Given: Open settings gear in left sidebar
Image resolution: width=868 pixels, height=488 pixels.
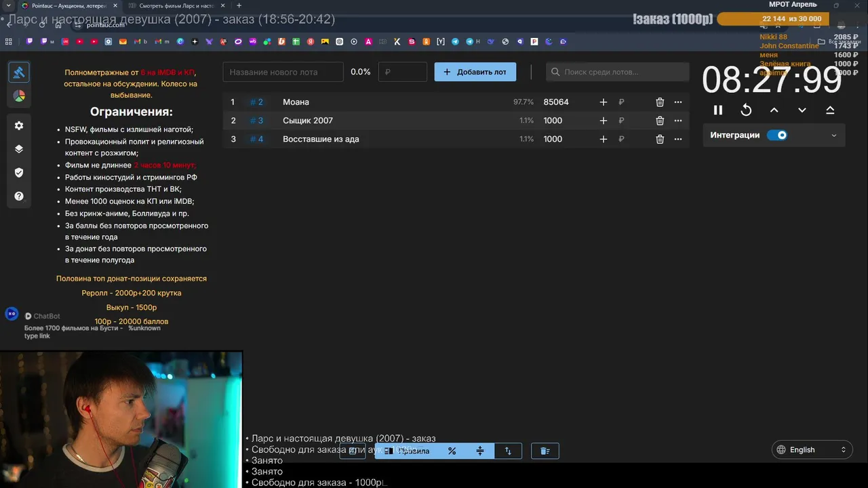Looking at the screenshot, I should coord(19,125).
